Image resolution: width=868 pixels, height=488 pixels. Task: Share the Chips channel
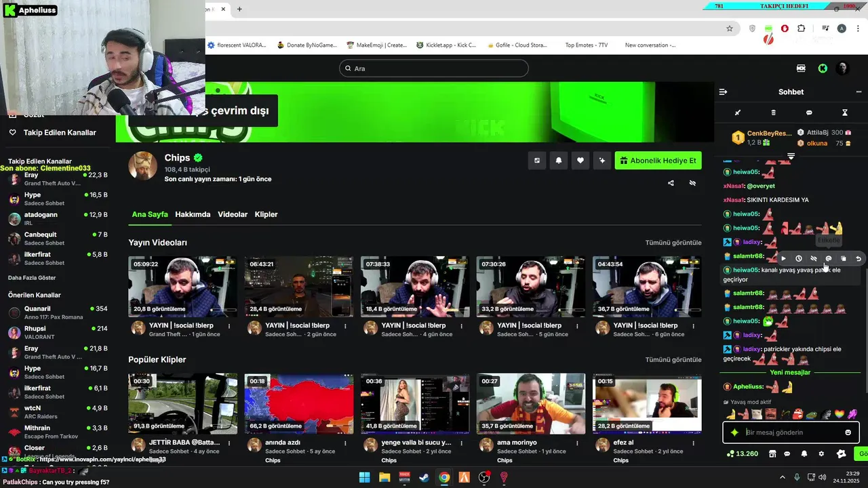tap(671, 183)
